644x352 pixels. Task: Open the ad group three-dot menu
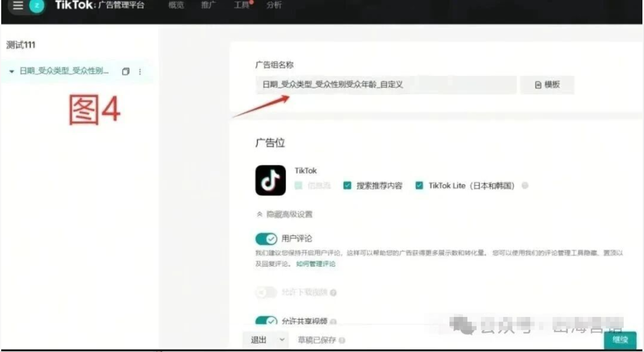point(140,72)
